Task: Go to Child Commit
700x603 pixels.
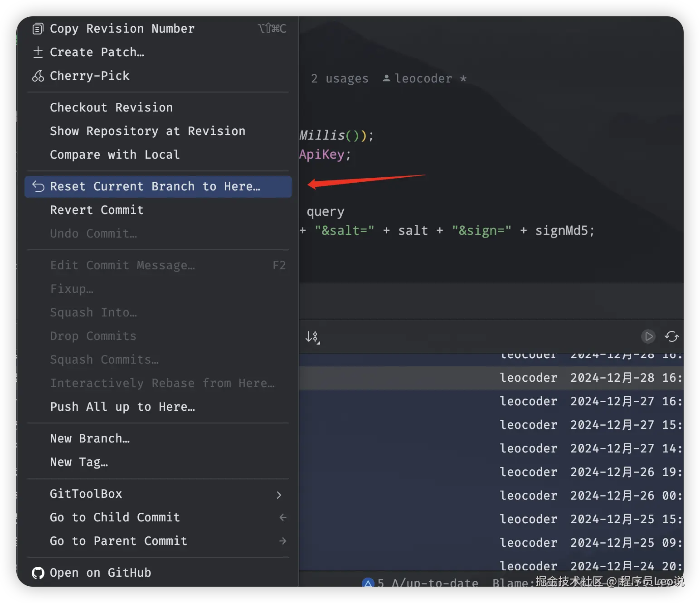Action: [x=115, y=517]
